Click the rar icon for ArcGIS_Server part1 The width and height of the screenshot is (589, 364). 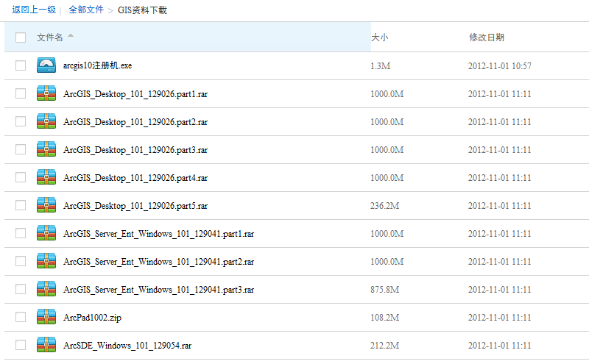[x=46, y=233]
